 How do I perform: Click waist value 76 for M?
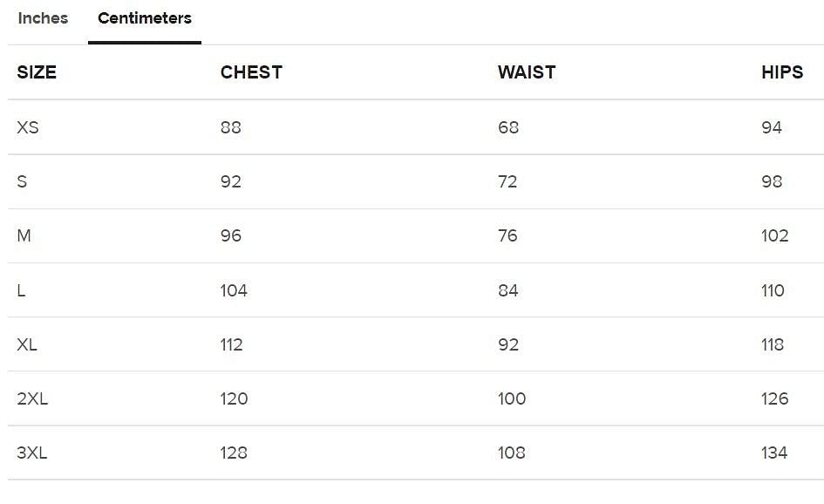click(x=507, y=235)
